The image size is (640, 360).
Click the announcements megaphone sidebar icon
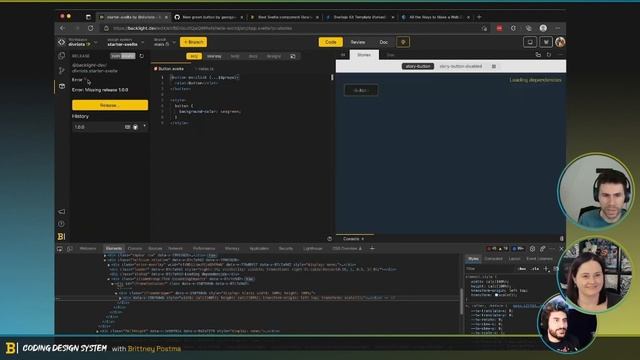[x=61, y=211]
